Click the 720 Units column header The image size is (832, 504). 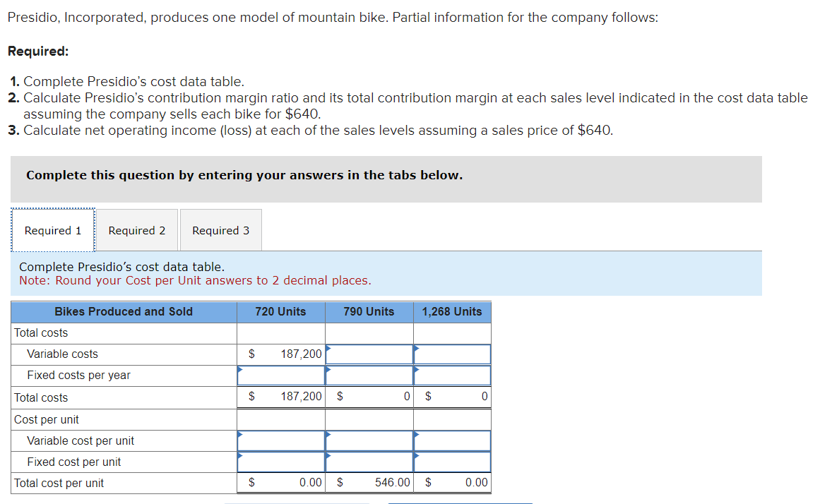[281, 312]
